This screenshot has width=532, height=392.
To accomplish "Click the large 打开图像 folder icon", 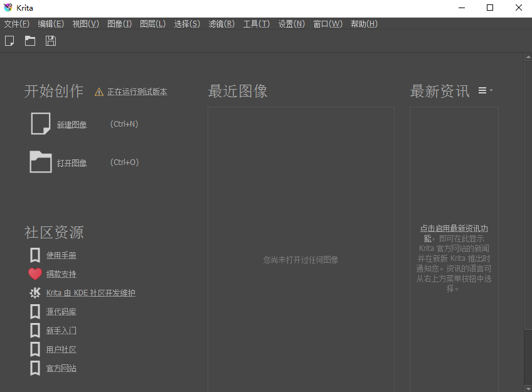I will click(x=41, y=162).
